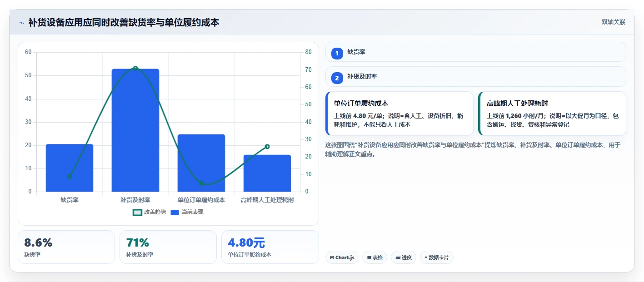The image size is (644, 282).
Task: Click the Chart.js tag
Action: tap(342, 257)
